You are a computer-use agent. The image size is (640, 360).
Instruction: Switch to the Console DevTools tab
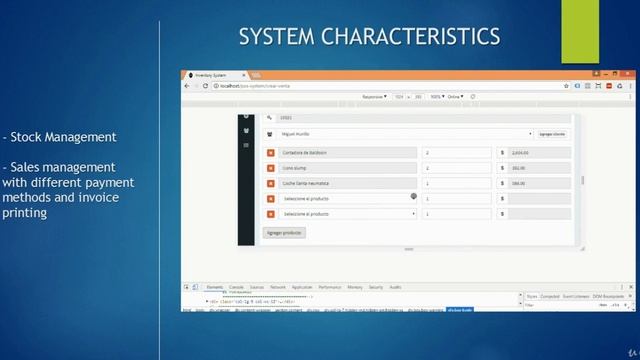pos(236,287)
